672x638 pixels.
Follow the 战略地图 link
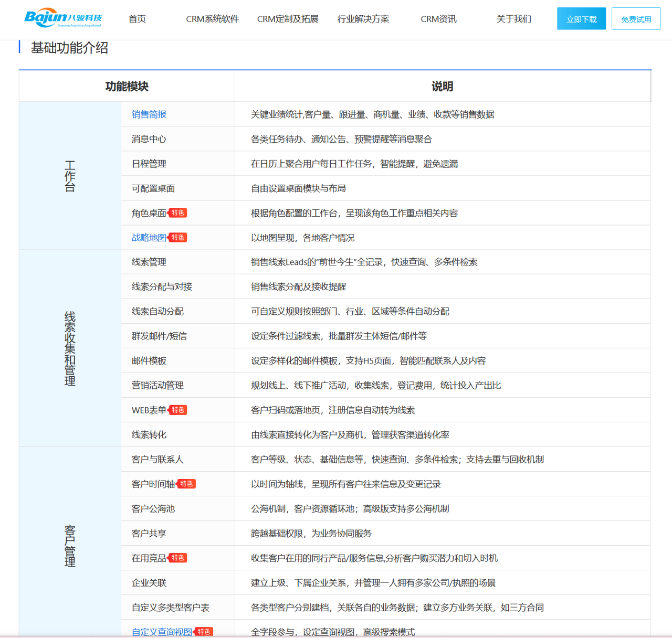[149, 238]
